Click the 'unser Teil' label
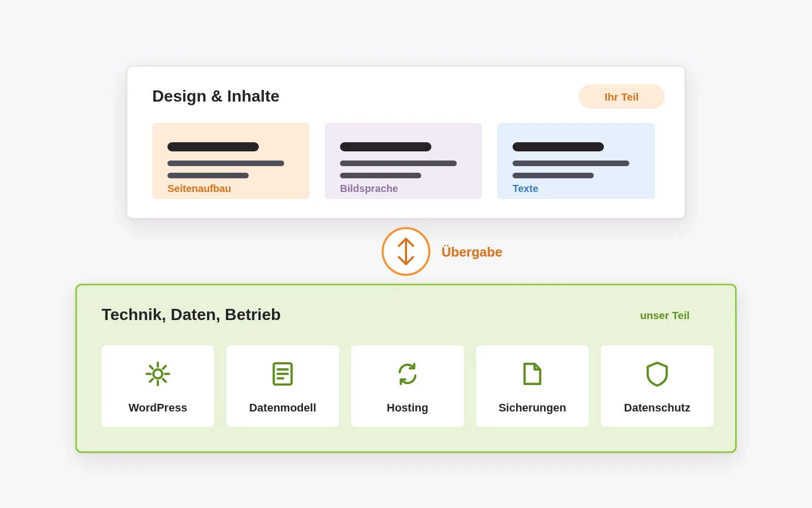Viewport: 812px width, 508px height. [665, 315]
